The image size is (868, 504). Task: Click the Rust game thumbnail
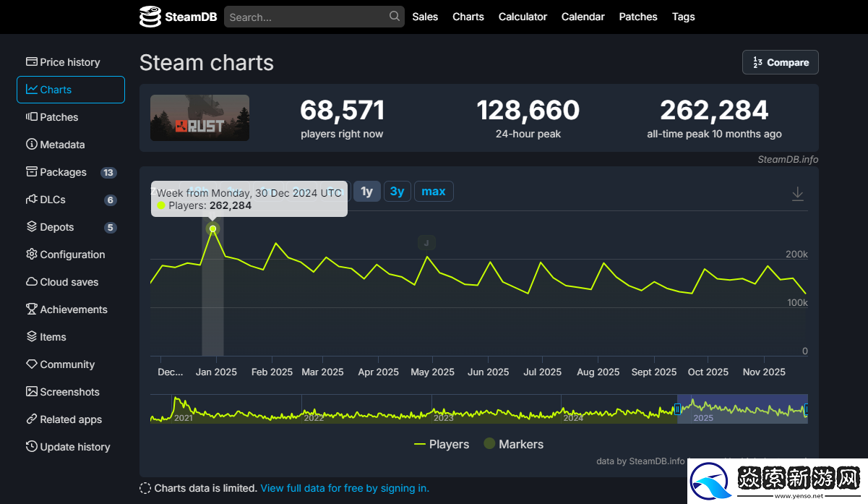pos(199,118)
